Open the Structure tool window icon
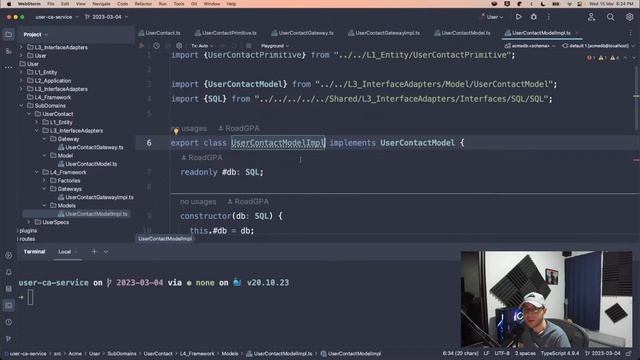This screenshot has height=360, width=640. (9, 51)
